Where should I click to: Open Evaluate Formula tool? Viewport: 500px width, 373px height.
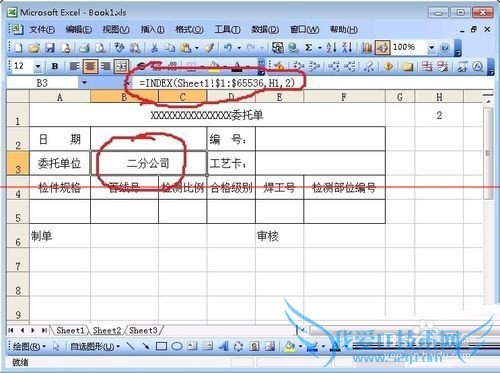click(x=478, y=66)
